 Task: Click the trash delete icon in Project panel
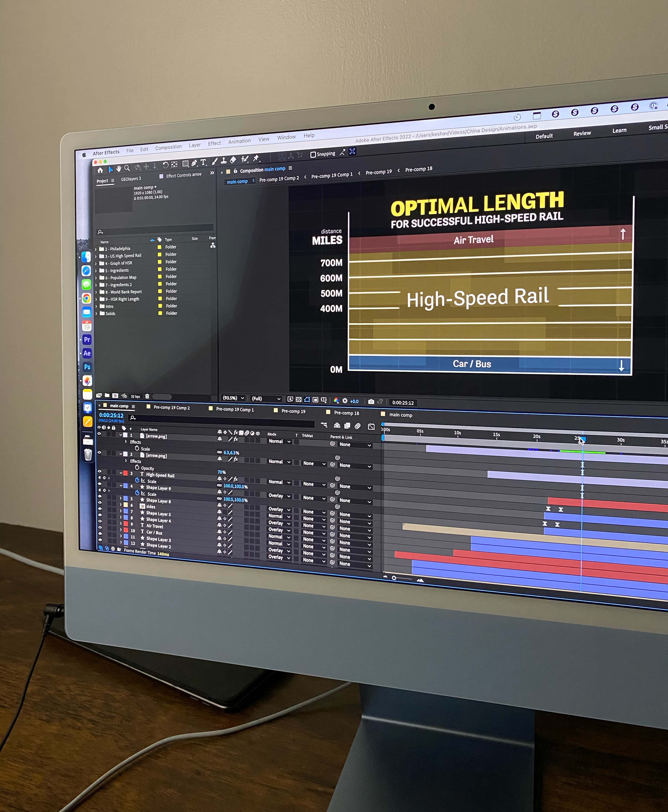click(147, 396)
